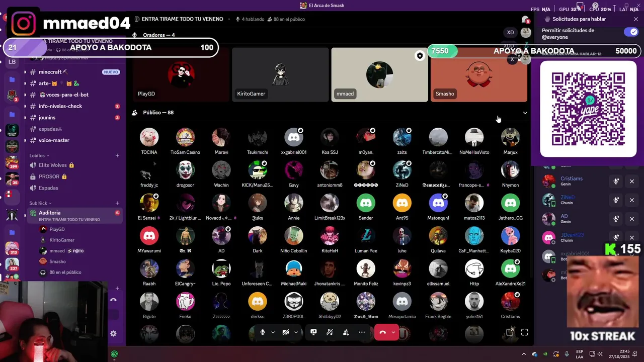Open the three-dots more options menu

point(362,332)
